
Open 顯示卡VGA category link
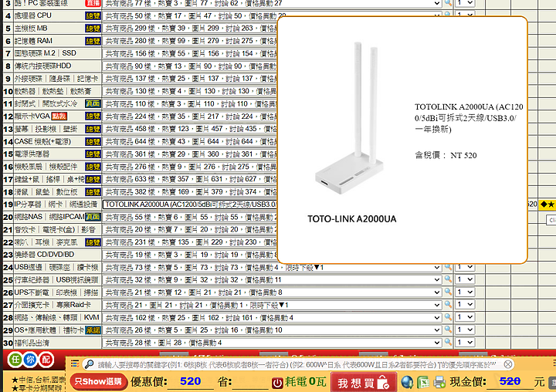click(32, 117)
